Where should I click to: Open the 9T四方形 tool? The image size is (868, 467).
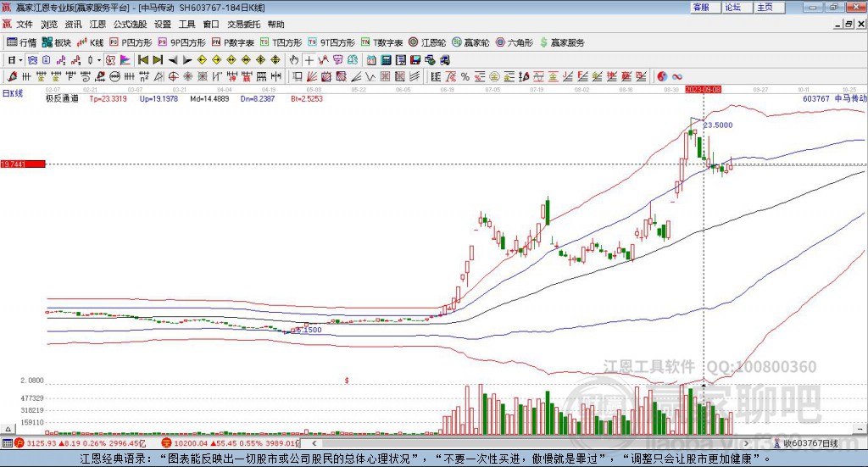pyautogui.click(x=331, y=42)
